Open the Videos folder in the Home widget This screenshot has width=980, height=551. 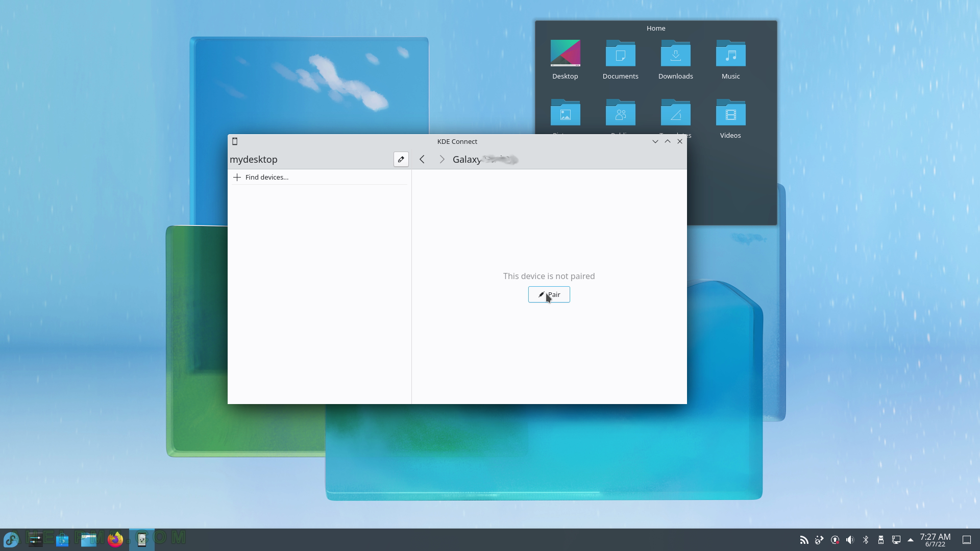(x=730, y=119)
